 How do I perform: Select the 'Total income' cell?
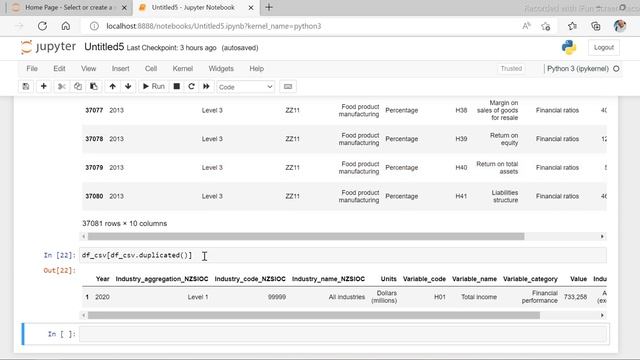pyautogui.click(x=479, y=297)
